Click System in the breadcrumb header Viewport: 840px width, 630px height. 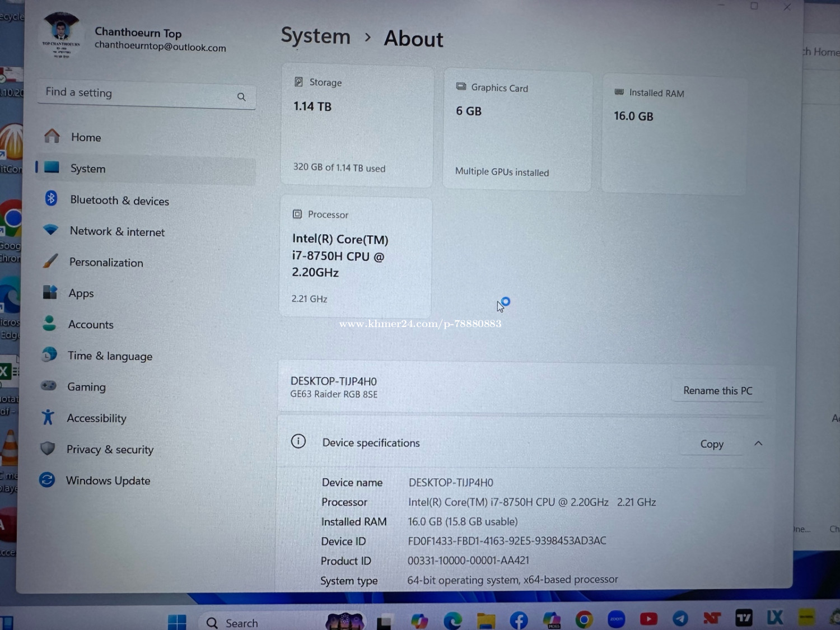tap(315, 36)
